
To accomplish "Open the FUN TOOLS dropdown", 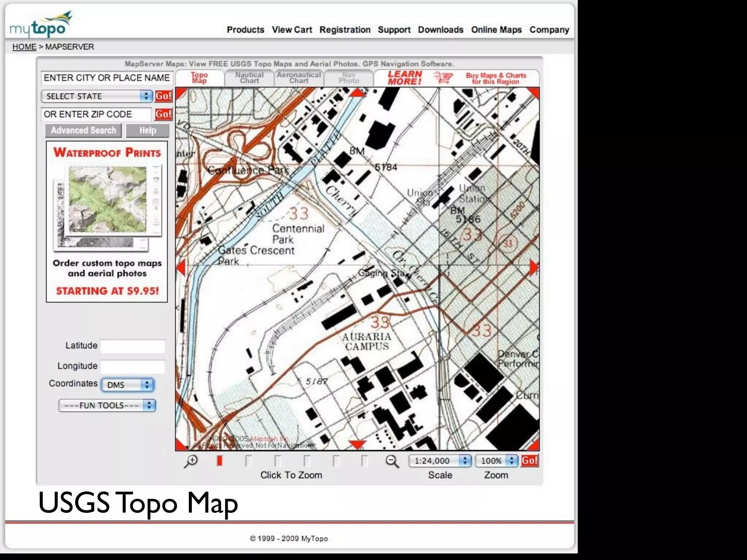I will (107, 405).
